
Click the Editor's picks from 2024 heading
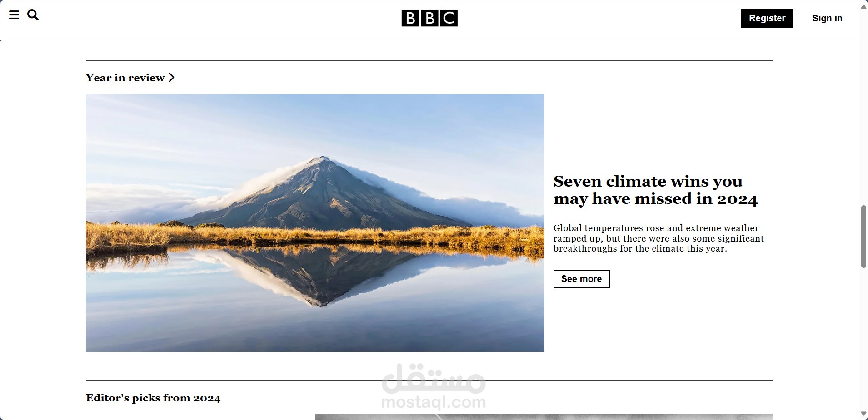click(x=153, y=398)
